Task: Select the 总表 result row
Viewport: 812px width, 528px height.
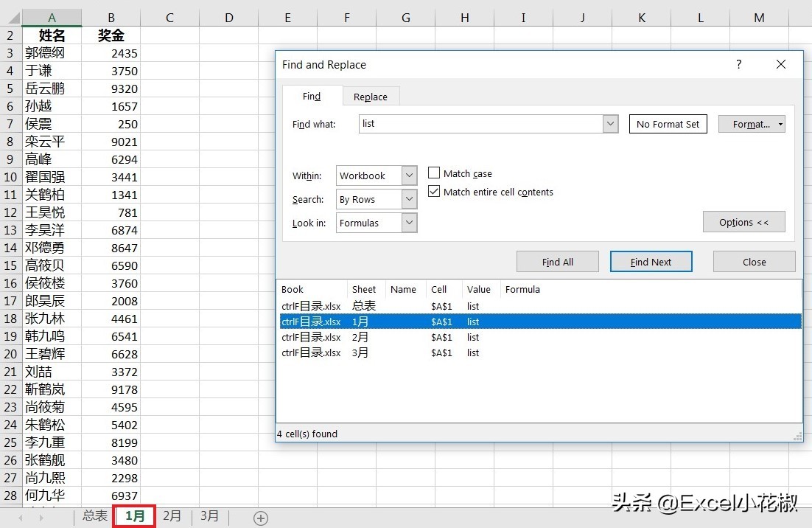Action: click(541, 306)
